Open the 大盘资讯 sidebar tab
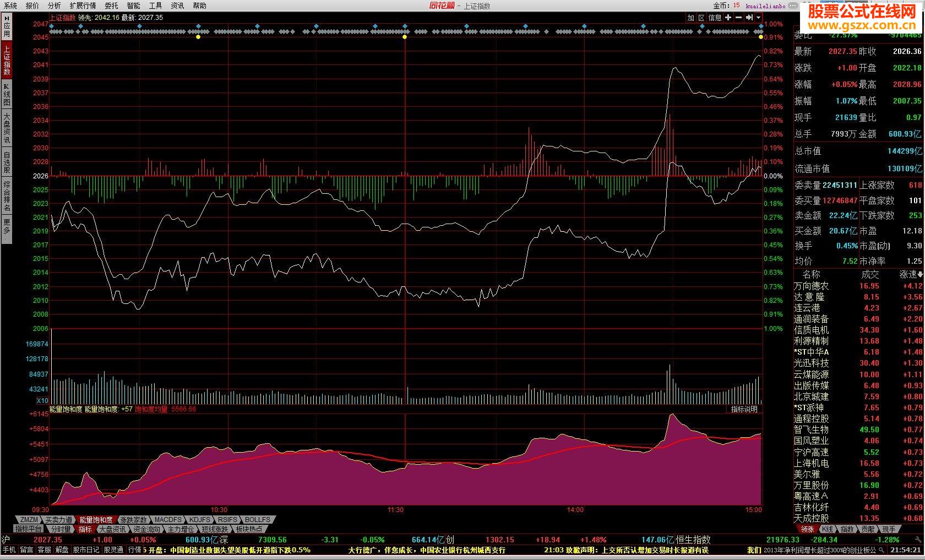Image resolution: width=925 pixels, height=560 pixels. coord(7,128)
